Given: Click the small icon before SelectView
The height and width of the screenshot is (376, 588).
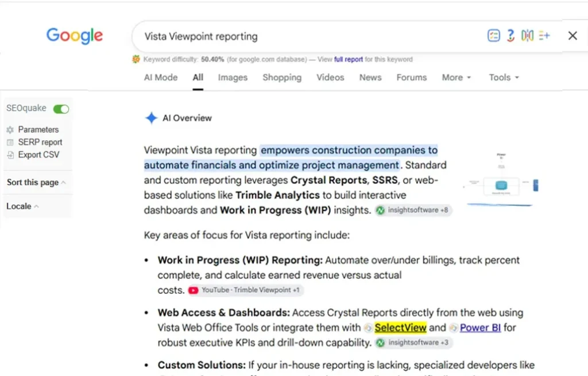Looking at the screenshot, I should (x=368, y=328).
